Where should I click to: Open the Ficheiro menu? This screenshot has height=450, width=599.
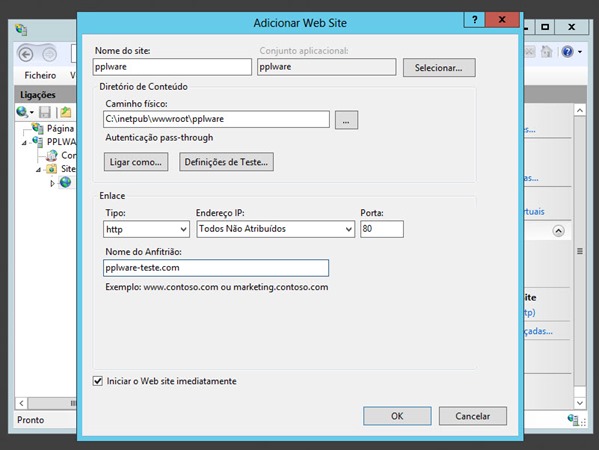pos(40,75)
